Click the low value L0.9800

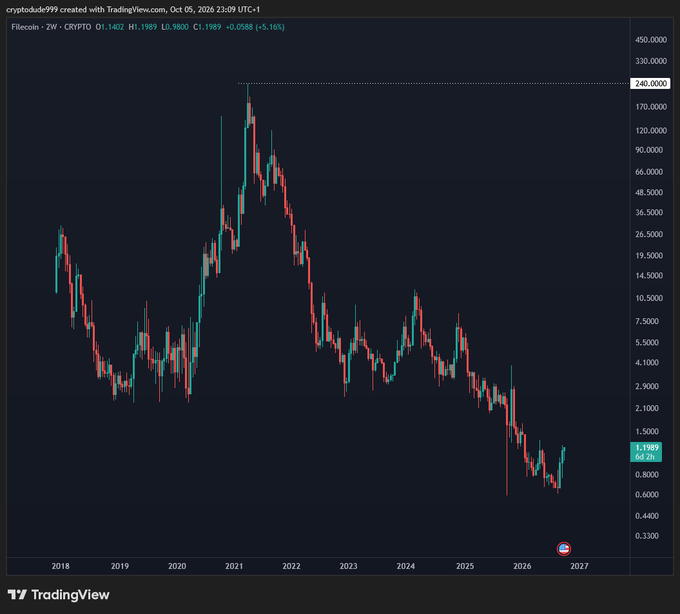coord(175,27)
